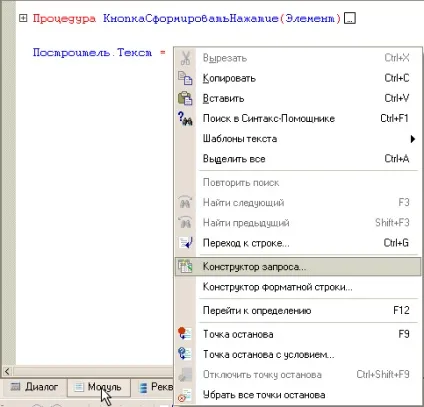Image resolution: width=424 pixels, height=407 pixels.
Task: Click the Paste clipboard icon
Action: pyautogui.click(x=185, y=98)
